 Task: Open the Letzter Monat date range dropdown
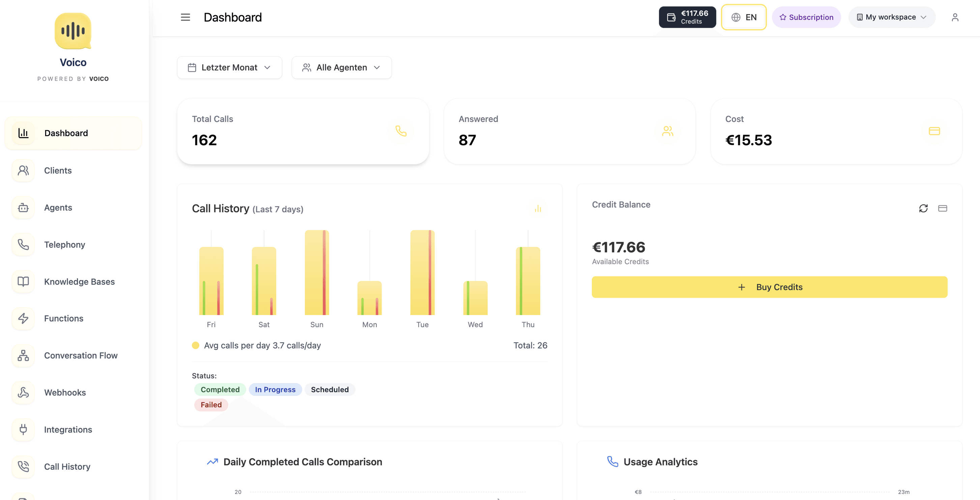point(229,68)
